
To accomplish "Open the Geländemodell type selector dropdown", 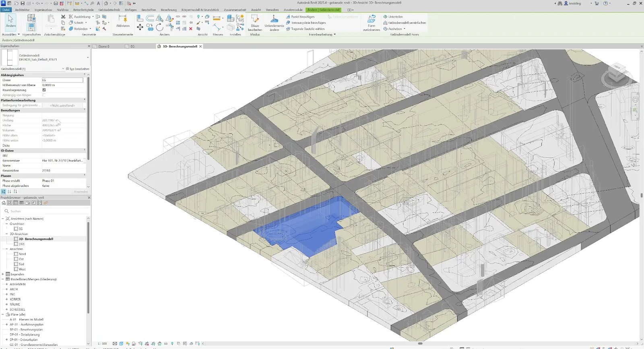I will (88, 58).
